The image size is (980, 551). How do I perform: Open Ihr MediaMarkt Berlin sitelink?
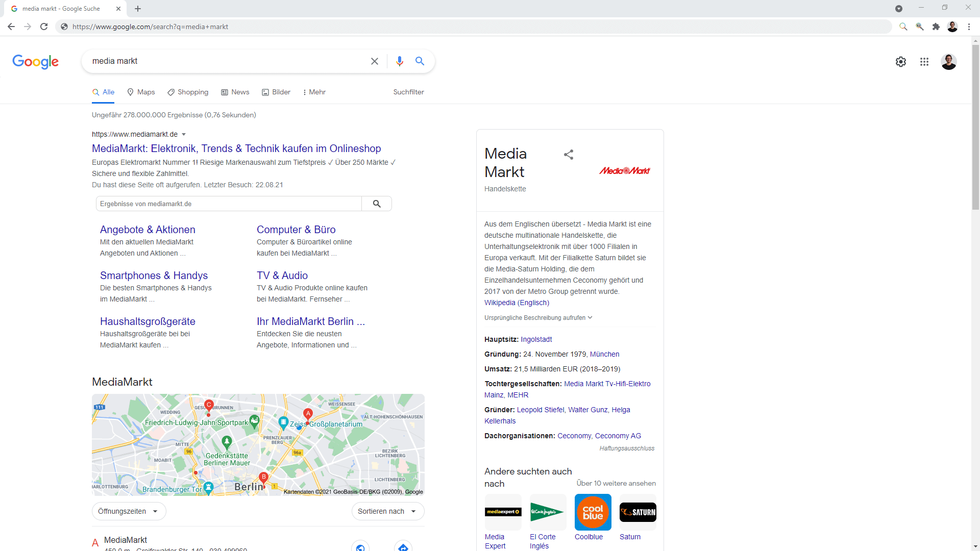pos(311,321)
